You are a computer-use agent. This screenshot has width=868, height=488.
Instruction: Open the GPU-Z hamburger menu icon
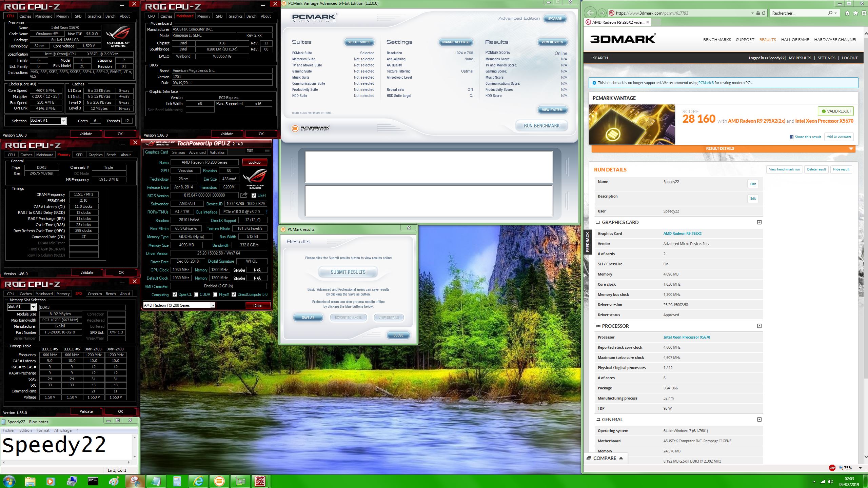(267, 150)
